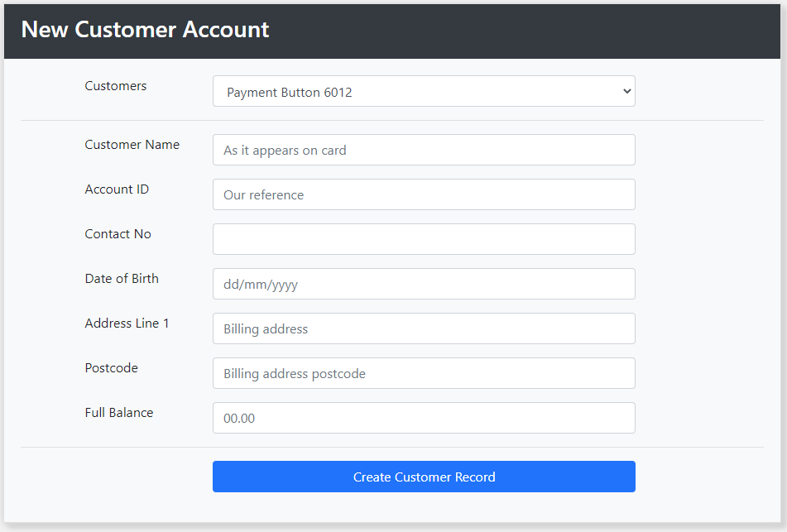
Task: Select the Full Balance 00.00 input
Action: pyautogui.click(x=424, y=418)
